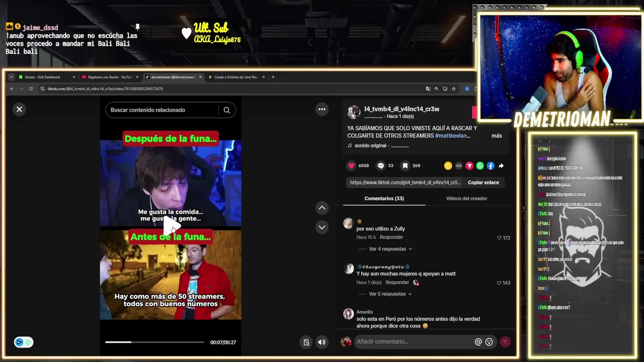Screen dimensions: 644x362
Task: Expand Ver 5 respuestas
Action: pyautogui.click(x=390, y=294)
